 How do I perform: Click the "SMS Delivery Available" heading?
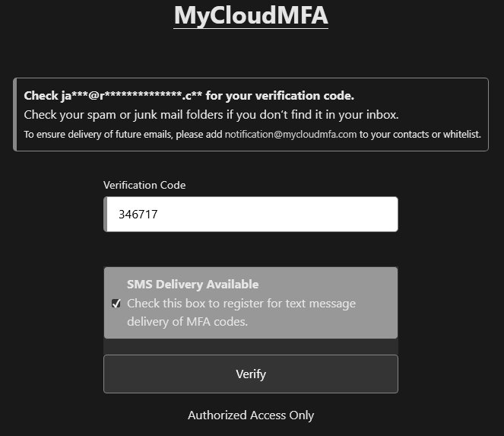(192, 285)
